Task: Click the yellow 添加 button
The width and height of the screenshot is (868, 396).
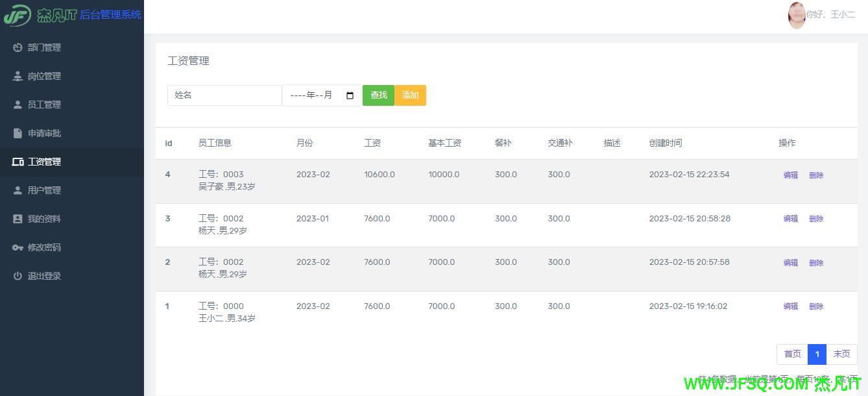Action: point(410,95)
